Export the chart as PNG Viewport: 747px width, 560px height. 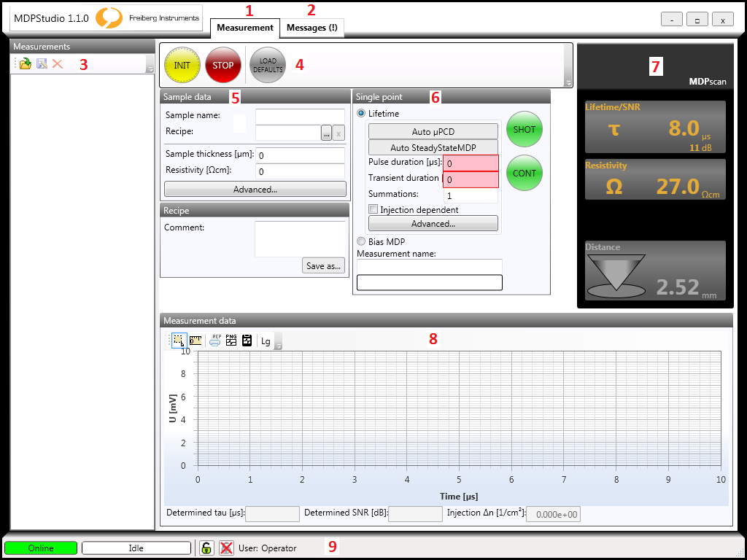pos(231,341)
